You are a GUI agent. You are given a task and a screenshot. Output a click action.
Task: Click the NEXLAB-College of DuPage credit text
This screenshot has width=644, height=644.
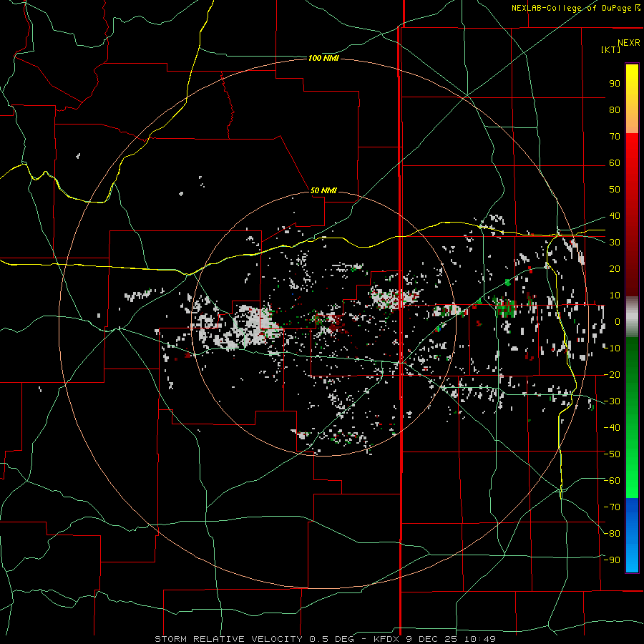click(x=571, y=8)
